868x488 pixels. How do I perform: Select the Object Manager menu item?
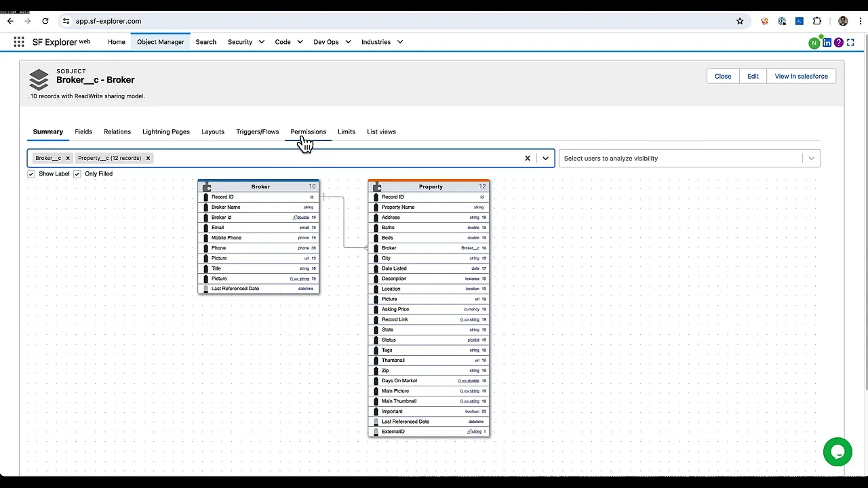(161, 42)
